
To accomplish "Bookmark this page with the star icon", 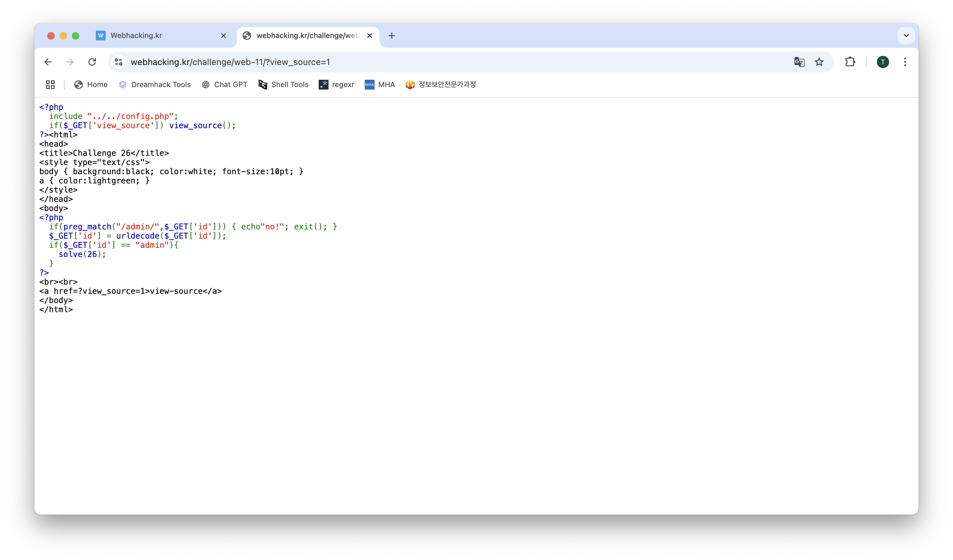I will (819, 62).
